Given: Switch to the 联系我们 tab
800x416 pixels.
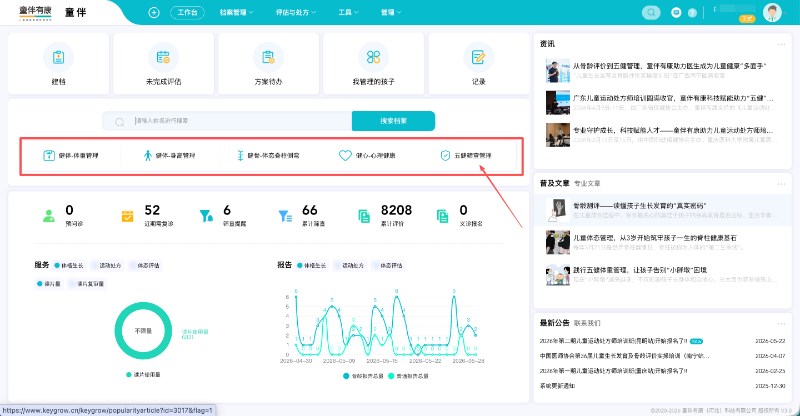Looking at the screenshot, I should (x=587, y=323).
